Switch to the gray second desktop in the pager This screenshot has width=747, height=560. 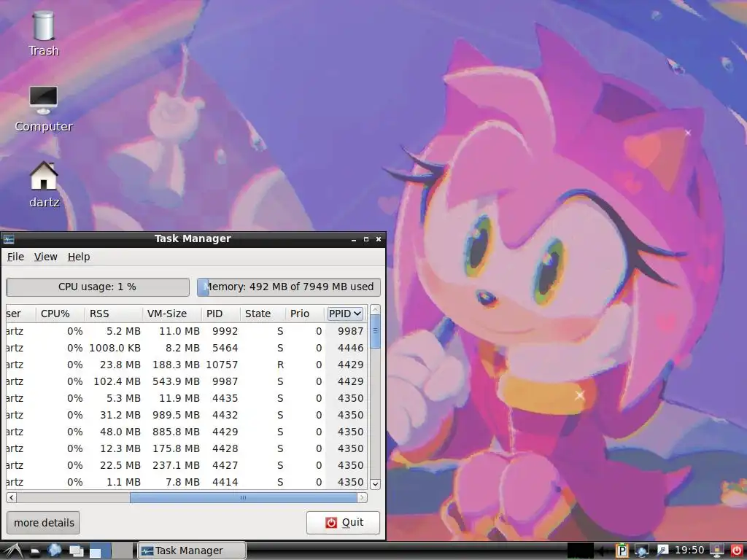[123, 551]
